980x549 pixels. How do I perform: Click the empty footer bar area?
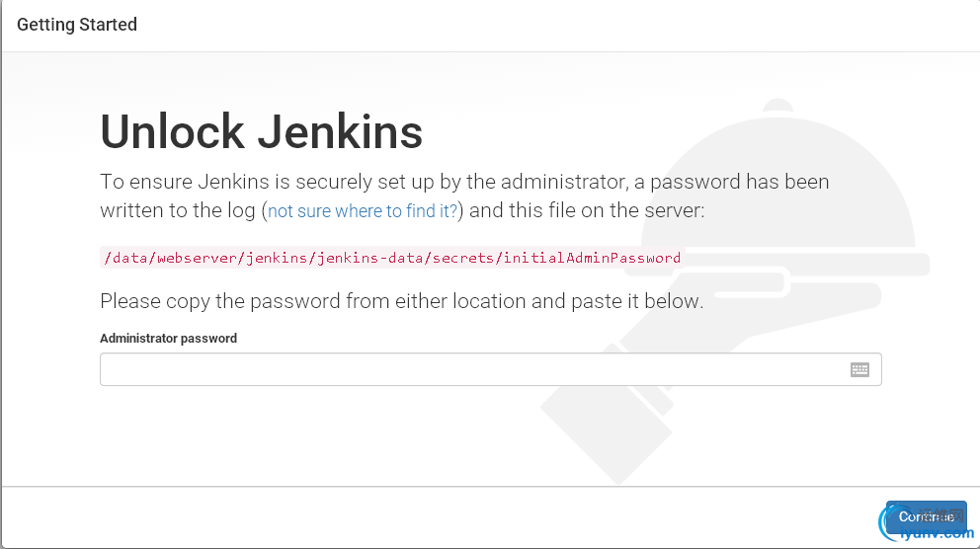(x=438, y=517)
